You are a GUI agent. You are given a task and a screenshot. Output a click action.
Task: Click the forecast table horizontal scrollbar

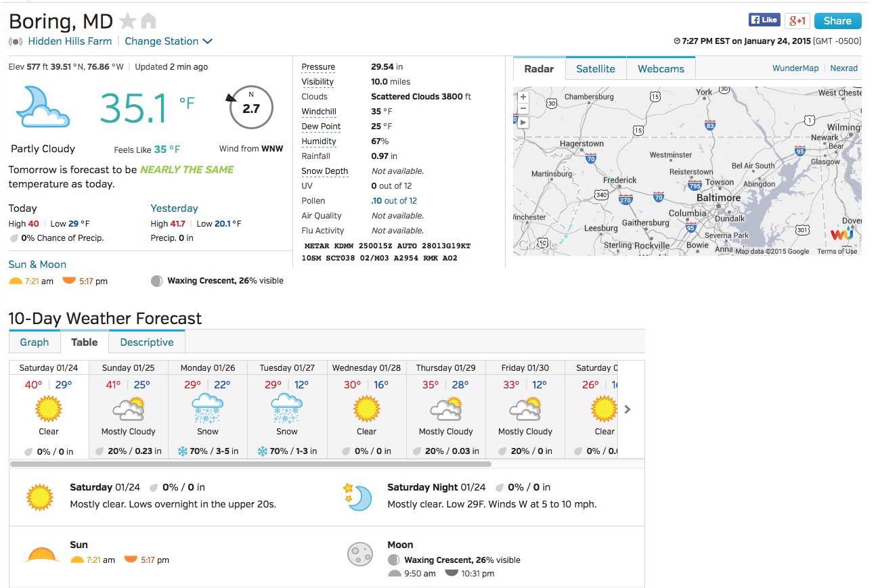[250, 464]
